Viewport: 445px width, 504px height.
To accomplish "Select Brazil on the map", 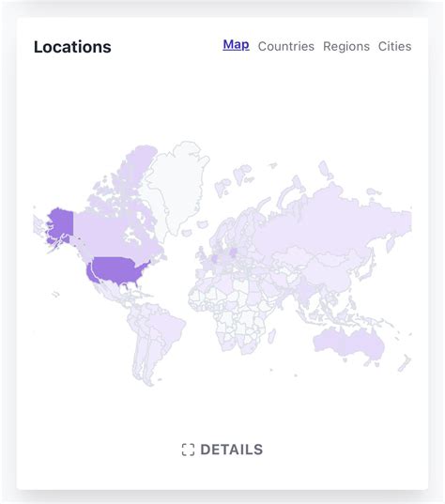I will 165,325.
